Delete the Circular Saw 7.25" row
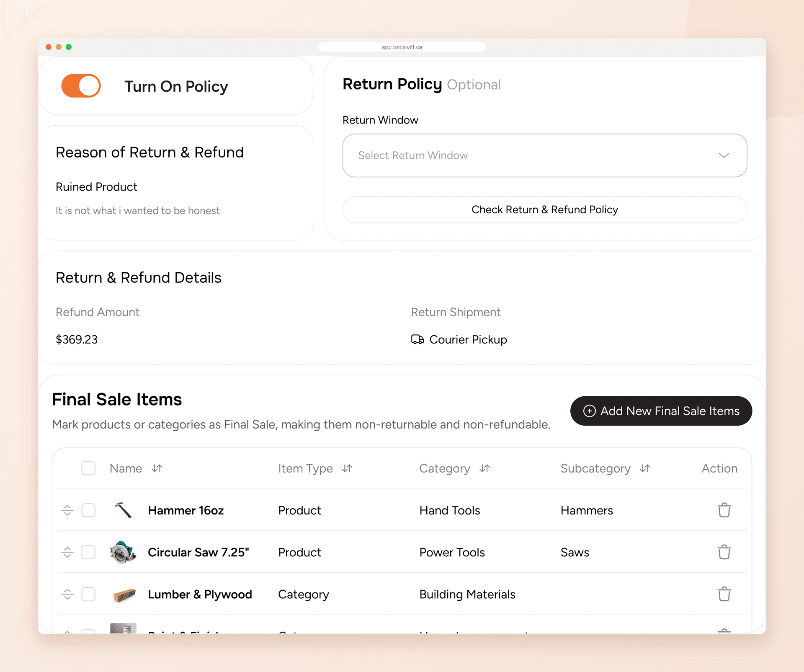The width and height of the screenshot is (804, 672). [724, 552]
